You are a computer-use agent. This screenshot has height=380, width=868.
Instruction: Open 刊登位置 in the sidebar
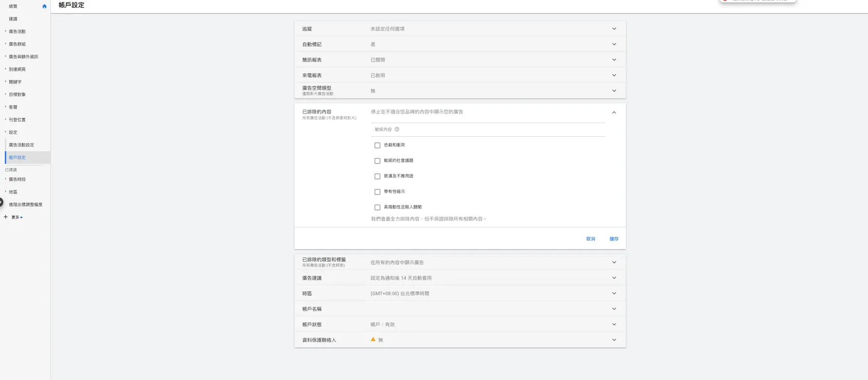coord(17,120)
